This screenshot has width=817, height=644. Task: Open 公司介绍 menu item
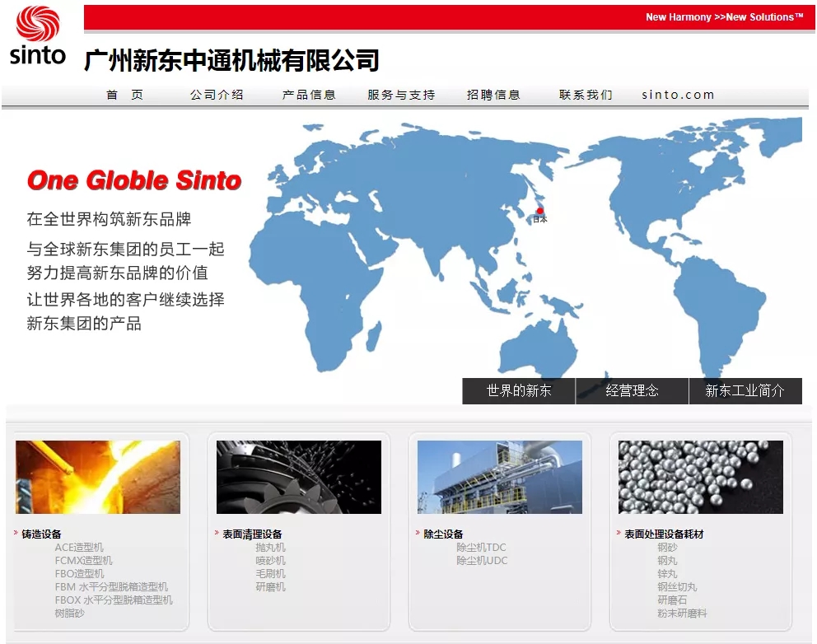coord(217,95)
